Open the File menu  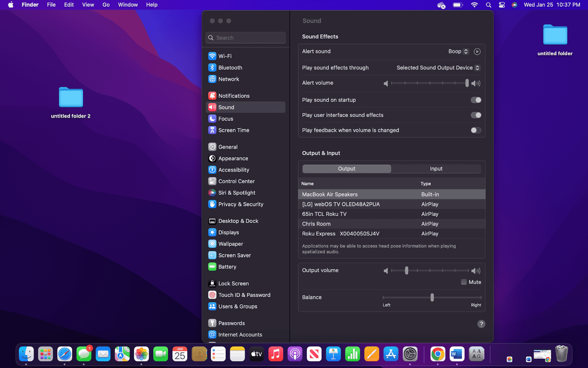point(51,5)
